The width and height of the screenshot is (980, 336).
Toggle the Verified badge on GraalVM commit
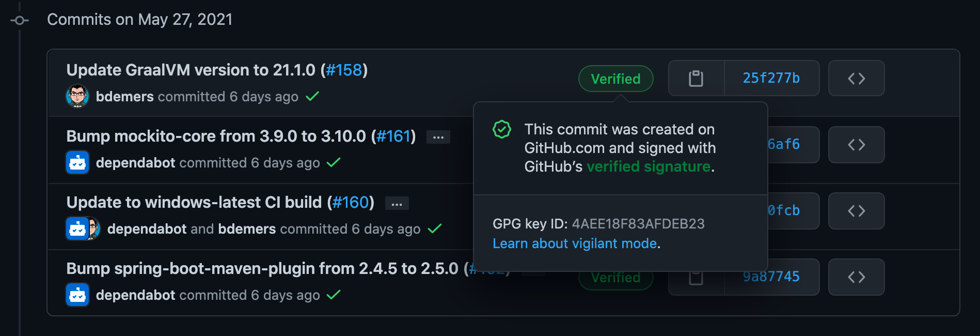615,79
